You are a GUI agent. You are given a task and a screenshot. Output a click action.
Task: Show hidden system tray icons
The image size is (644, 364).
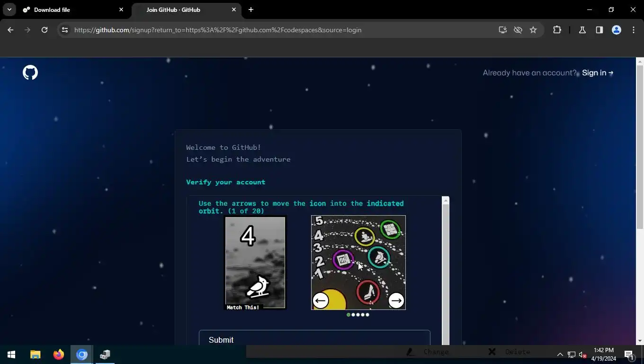coord(560,355)
